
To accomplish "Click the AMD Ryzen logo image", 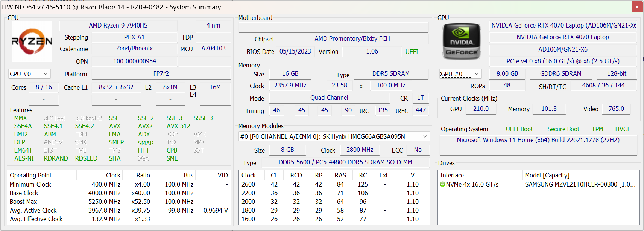I will (32, 41).
